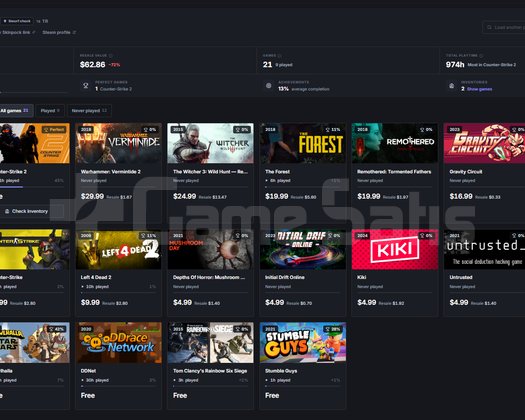The width and height of the screenshot is (525, 420).
Task: Open DDrace Network cover image
Action: (118, 343)
